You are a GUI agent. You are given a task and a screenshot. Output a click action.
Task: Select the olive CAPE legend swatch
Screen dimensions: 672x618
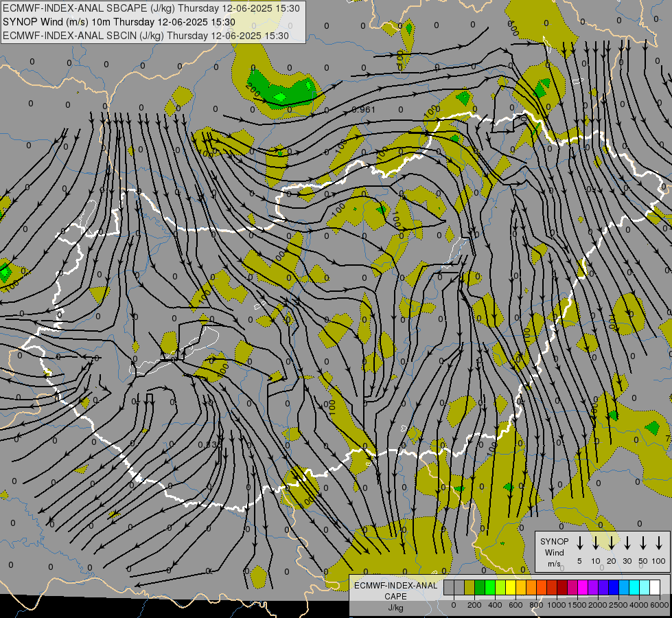pos(470,587)
